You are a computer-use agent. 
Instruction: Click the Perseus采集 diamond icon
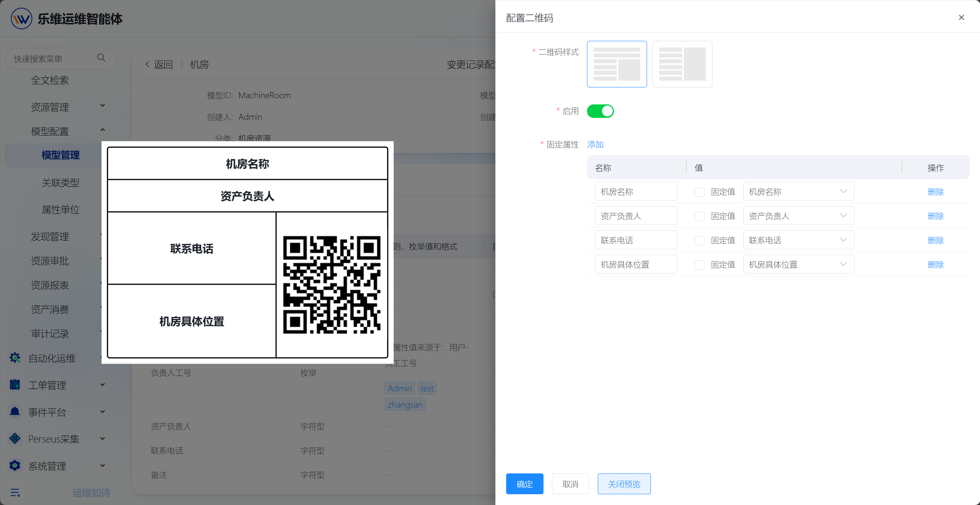pos(15,438)
